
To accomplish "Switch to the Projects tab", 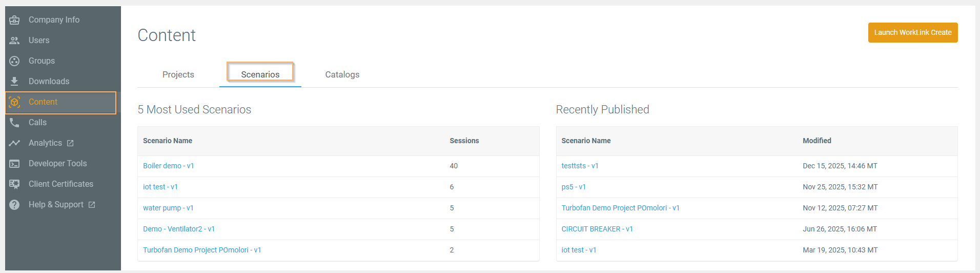I will click(178, 74).
